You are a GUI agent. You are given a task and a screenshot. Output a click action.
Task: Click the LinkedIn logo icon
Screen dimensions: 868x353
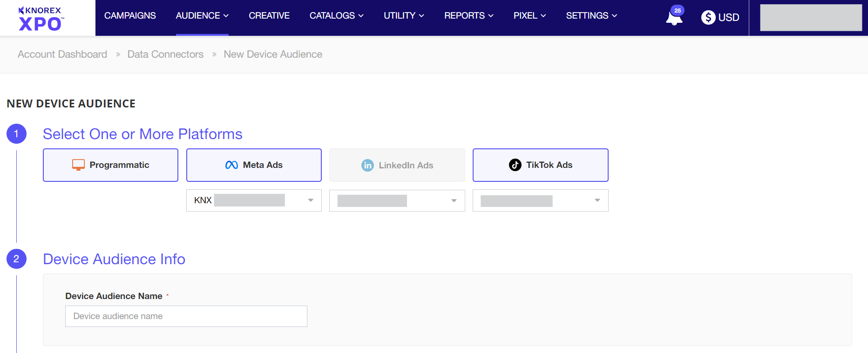(x=367, y=166)
